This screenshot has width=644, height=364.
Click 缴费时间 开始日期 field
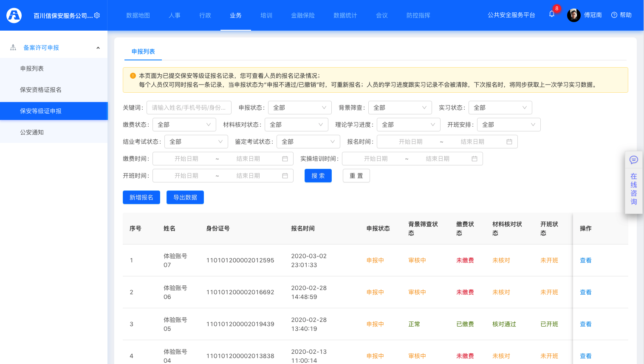(186, 159)
